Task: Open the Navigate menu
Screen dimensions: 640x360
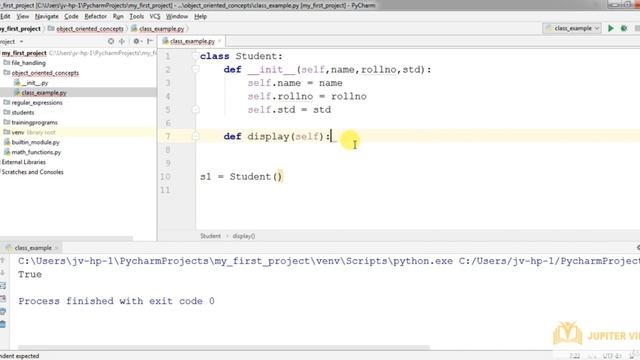Action: pos(47,16)
